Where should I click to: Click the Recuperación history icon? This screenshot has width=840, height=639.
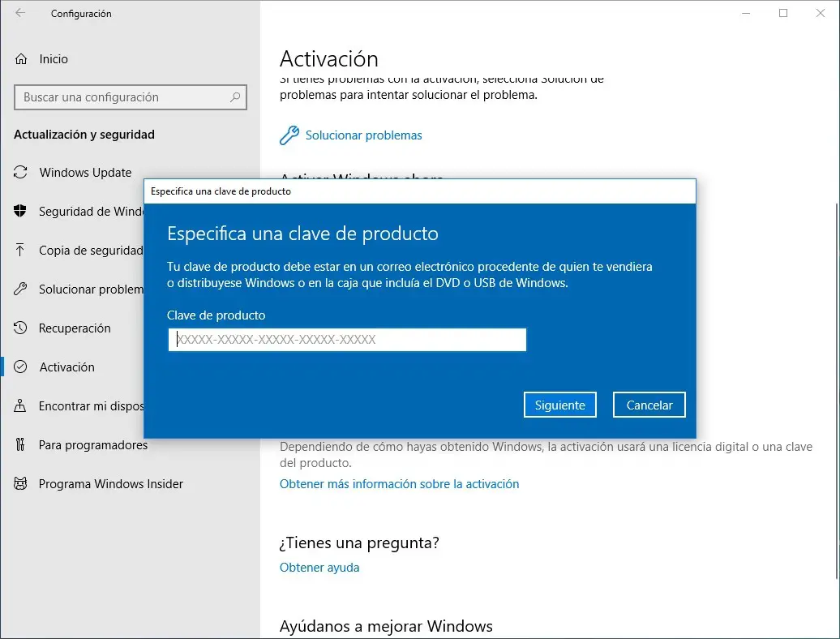pos(20,328)
